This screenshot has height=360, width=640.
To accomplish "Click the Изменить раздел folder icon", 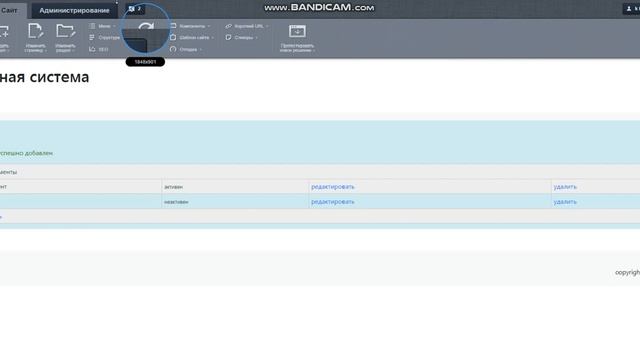I will tap(65, 31).
